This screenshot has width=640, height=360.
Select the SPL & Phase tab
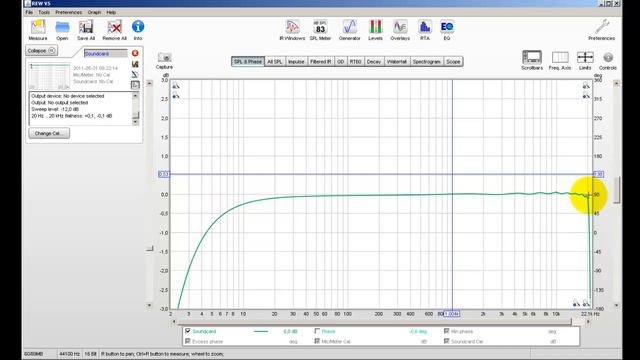click(248, 62)
